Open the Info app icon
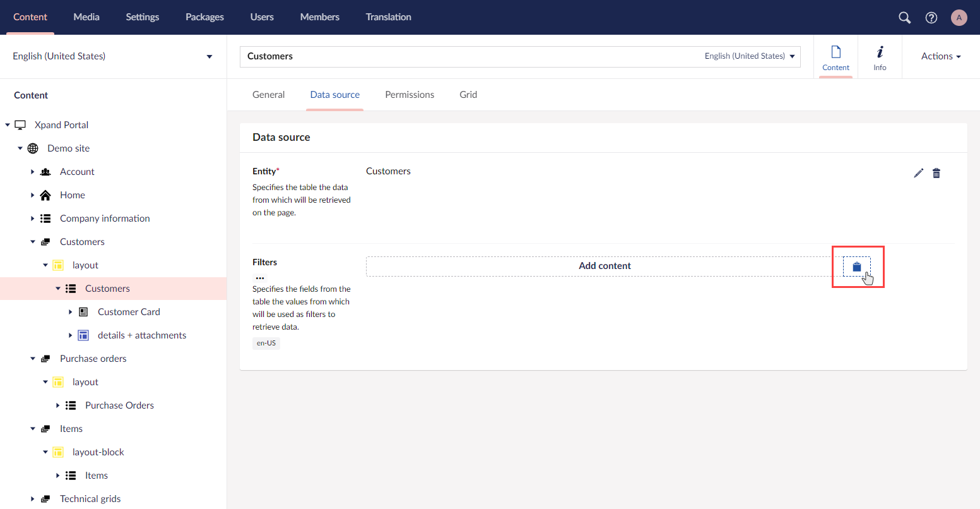The height and width of the screenshot is (509, 980). [880, 57]
